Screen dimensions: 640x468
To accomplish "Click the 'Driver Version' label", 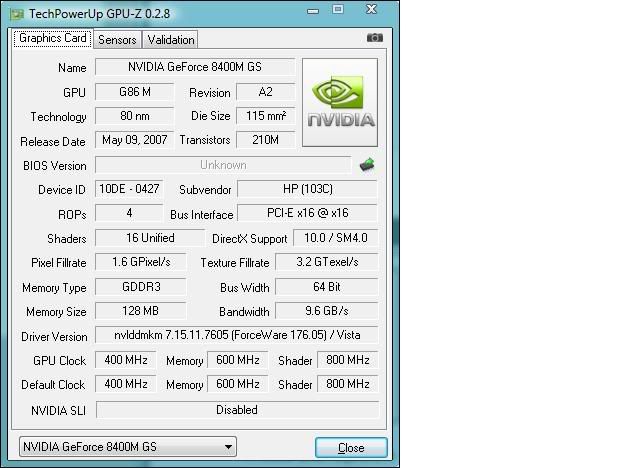I will click(54, 337).
